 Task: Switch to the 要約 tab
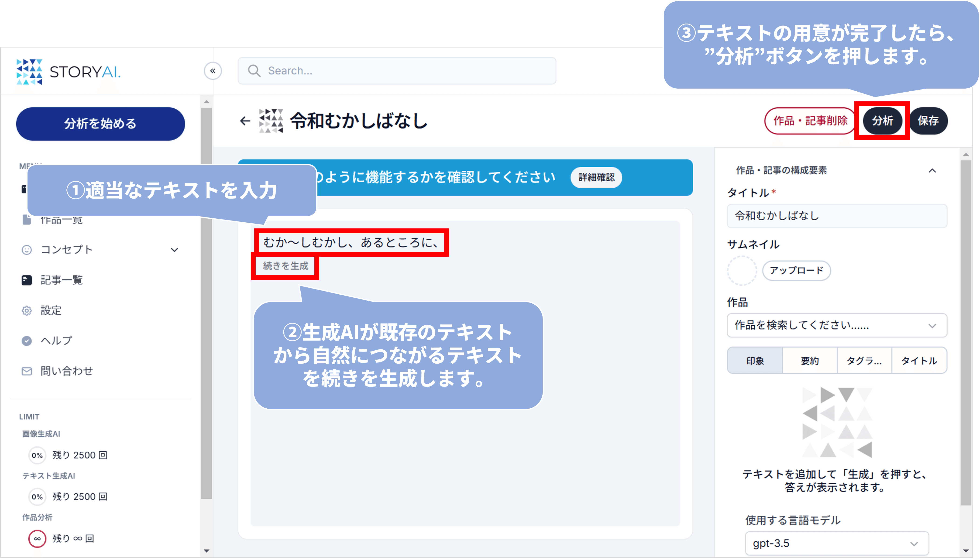pos(809,361)
